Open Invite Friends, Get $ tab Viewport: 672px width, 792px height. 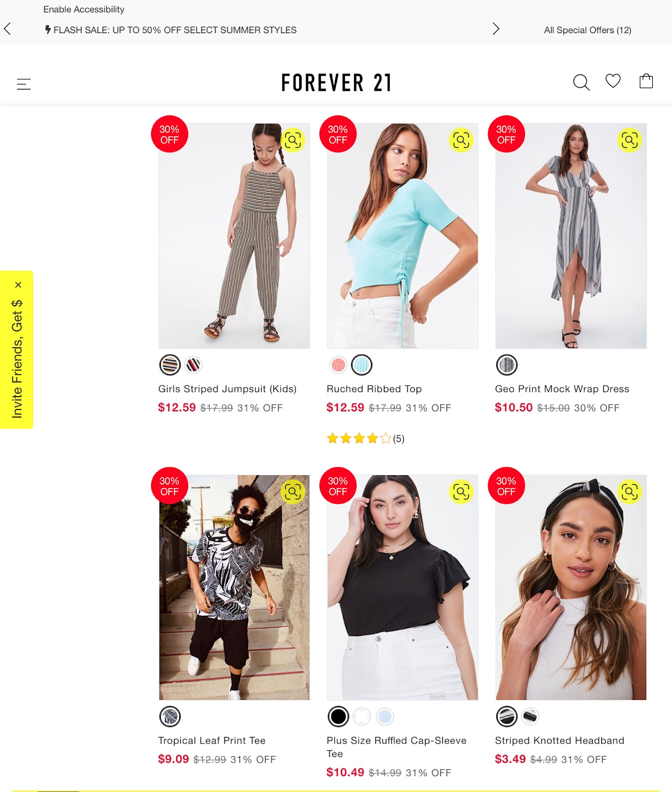click(x=17, y=359)
